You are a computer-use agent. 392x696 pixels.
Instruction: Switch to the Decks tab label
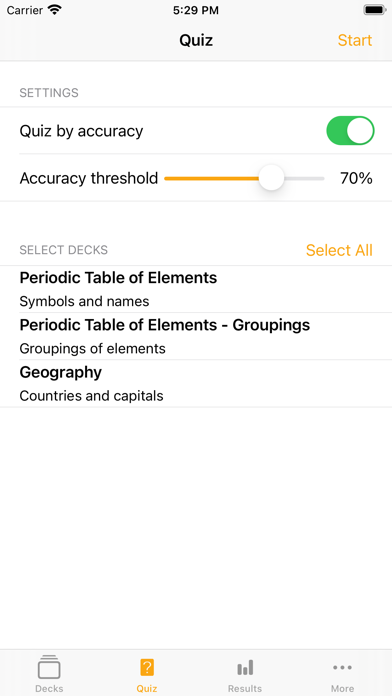49,688
